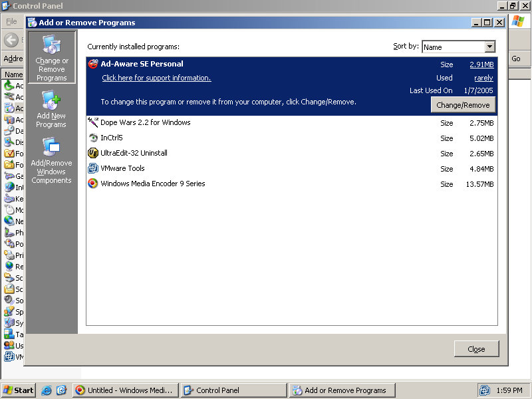Switch to Control Panel taskbar button
The image size is (532, 399).
click(x=234, y=390)
